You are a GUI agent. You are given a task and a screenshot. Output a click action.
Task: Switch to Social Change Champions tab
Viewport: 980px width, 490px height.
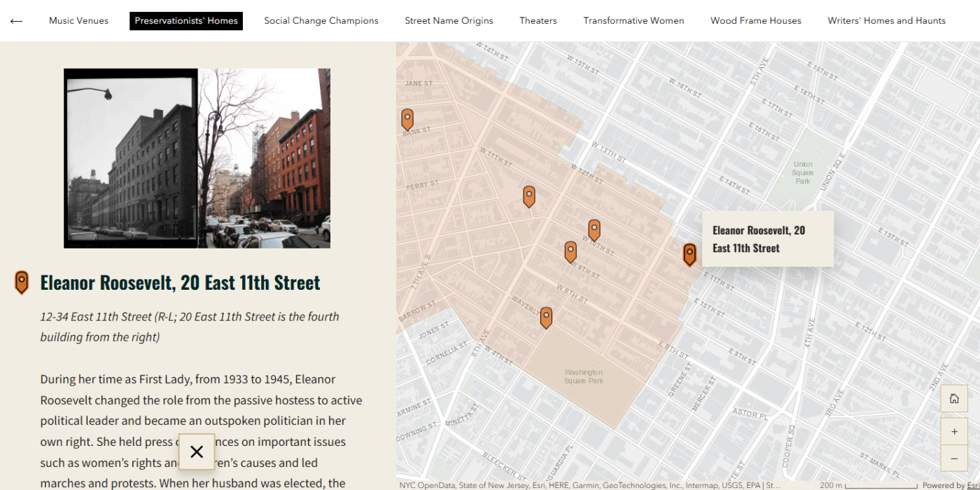(321, 21)
